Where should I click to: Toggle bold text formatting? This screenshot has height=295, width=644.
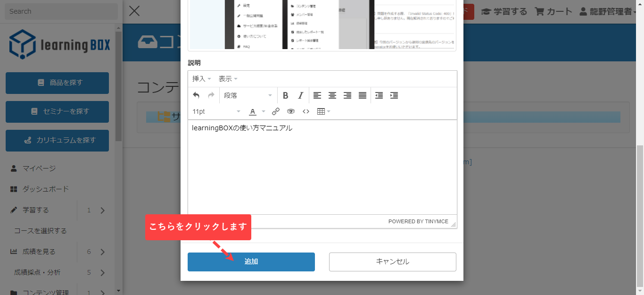pos(285,95)
